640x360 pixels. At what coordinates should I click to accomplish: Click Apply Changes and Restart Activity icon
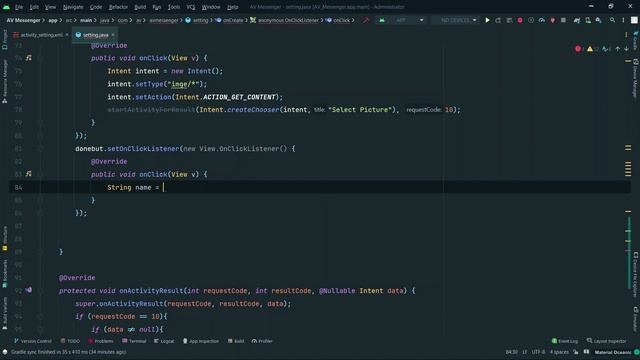[498, 20]
